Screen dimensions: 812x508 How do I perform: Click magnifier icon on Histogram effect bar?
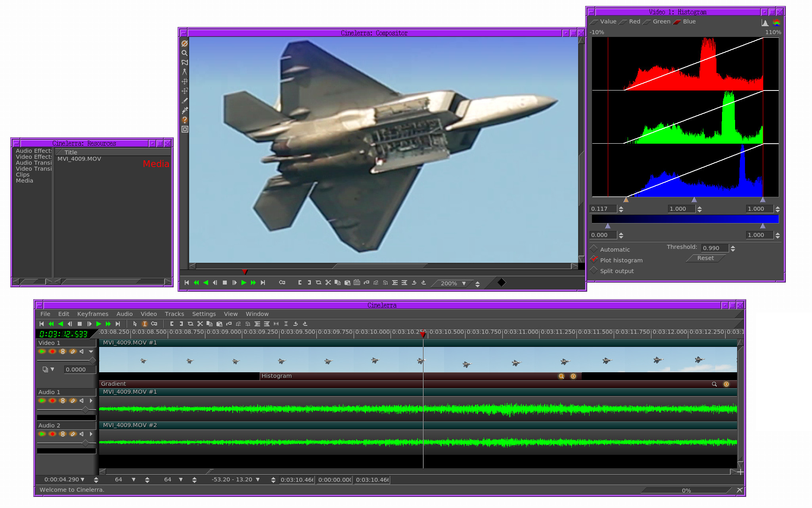[x=561, y=376]
